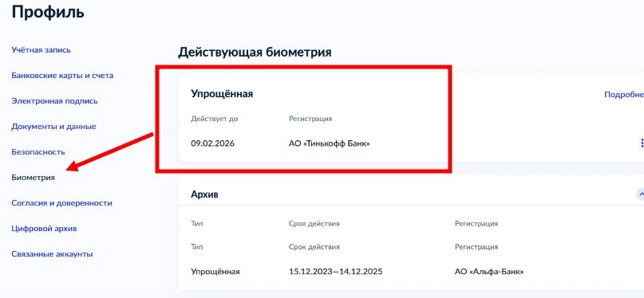Viewport: 644px width, 298px height.
Task: Open Банковские карты и счета
Action: (x=62, y=76)
